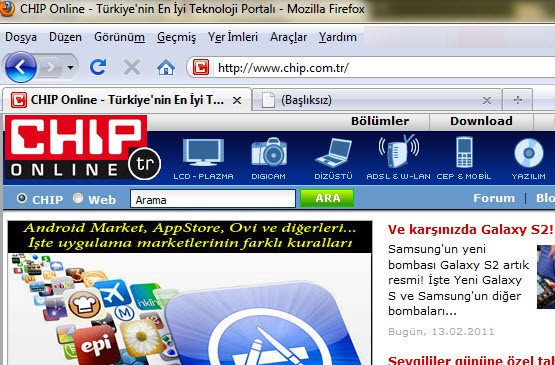
Task: Select the Web search radio button
Action: (x=78, y=198)
